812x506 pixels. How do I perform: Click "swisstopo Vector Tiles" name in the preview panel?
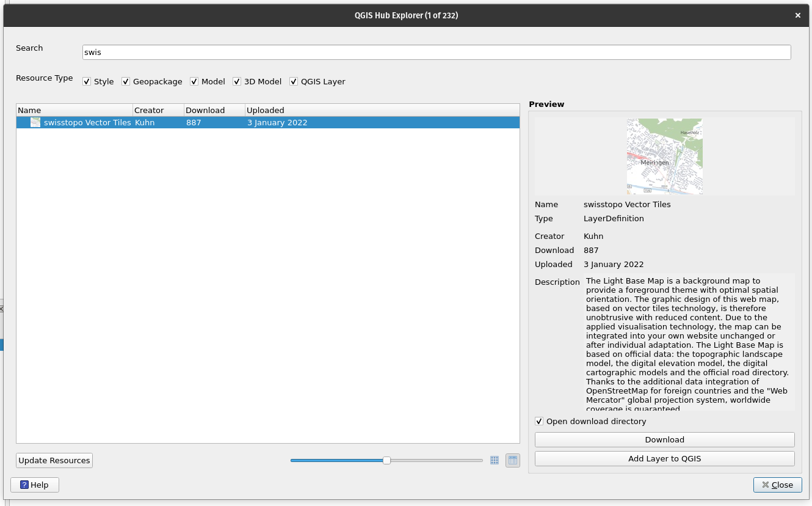627,204
